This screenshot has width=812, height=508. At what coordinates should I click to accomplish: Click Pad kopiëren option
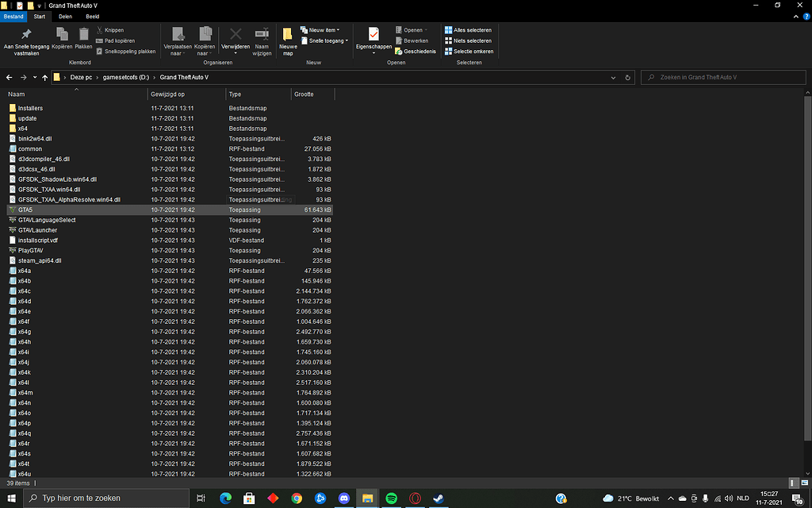coord(116,40)
